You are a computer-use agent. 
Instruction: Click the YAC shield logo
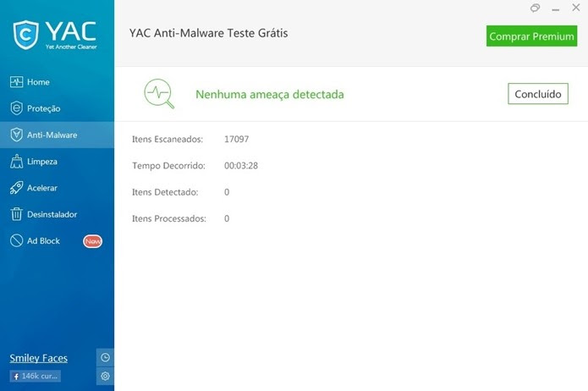tap(26, 35)
